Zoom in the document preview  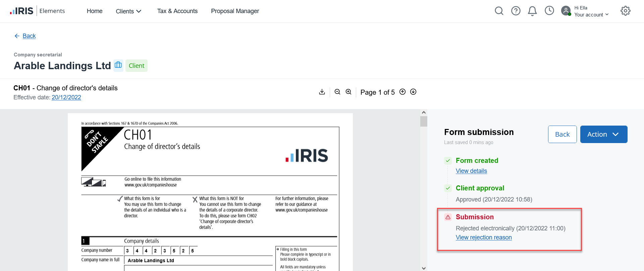[348, 92]
